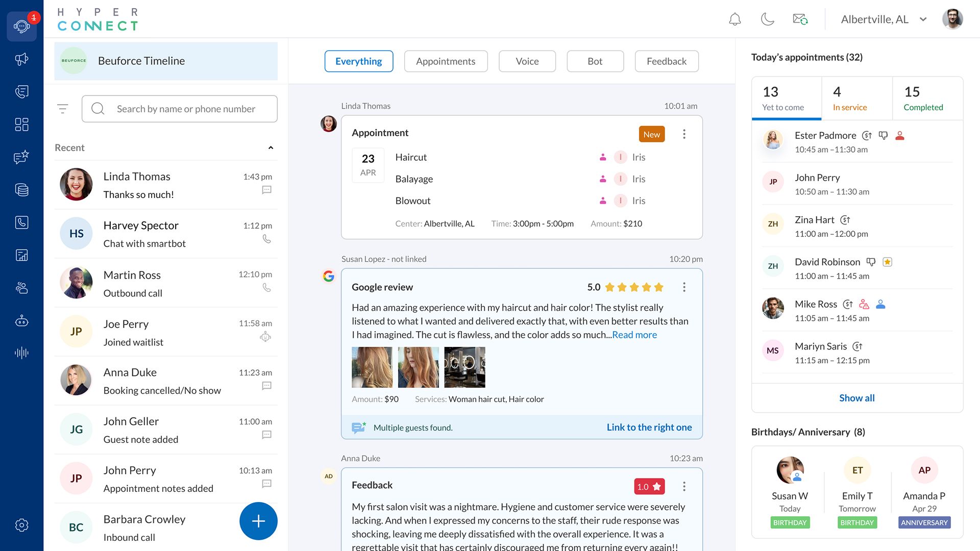Screen dimensions: 980x551
Task: Click Show all appointments link
Action: (856, 398)
